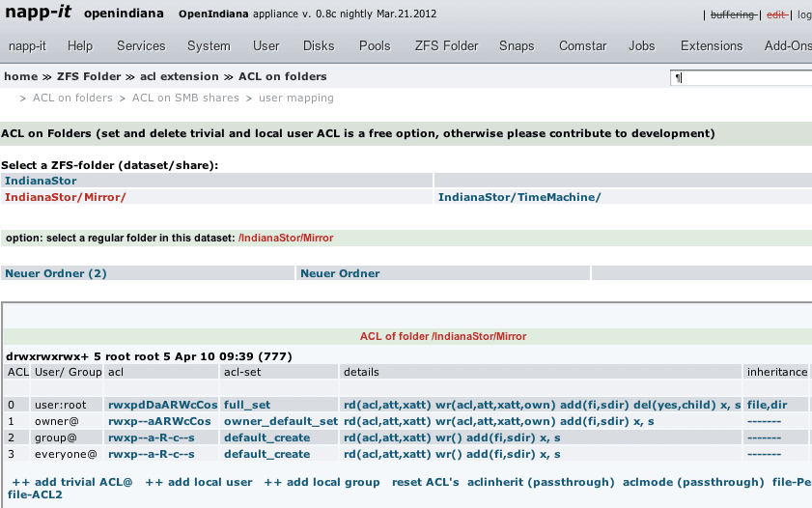This screenshot has width=812, height=508.
Task: Go to ACL on SMB shares
Action: coord(185,98)
